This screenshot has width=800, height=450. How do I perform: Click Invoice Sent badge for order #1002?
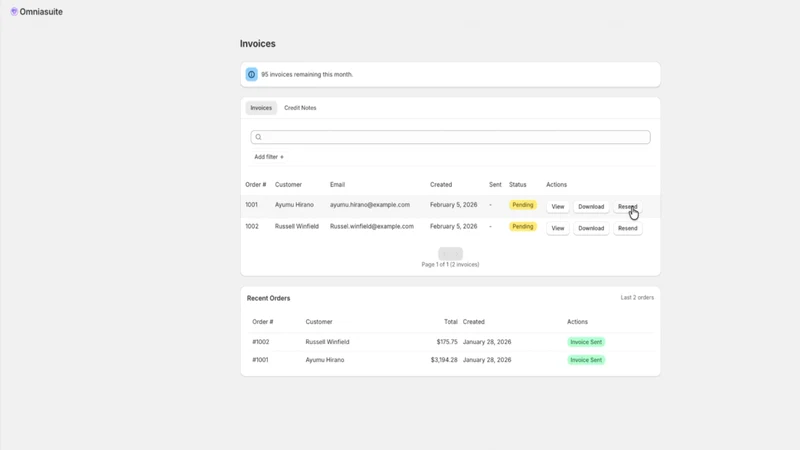[x=586, y=342]
